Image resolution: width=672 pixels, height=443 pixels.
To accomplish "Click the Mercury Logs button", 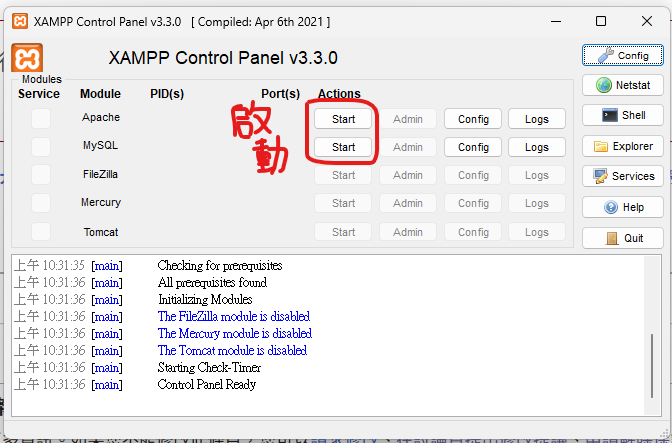I will (537, 203).
